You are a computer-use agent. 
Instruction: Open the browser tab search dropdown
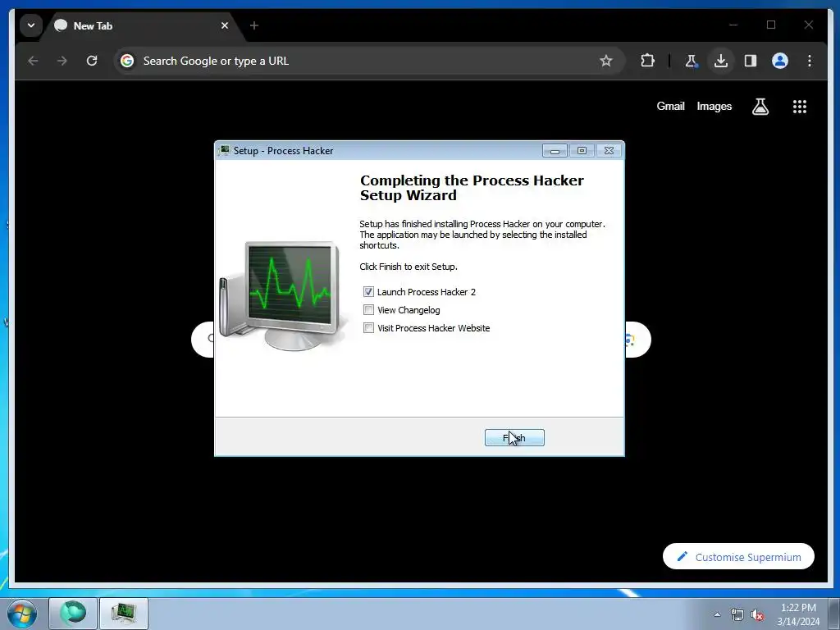(x=31, y=25)
